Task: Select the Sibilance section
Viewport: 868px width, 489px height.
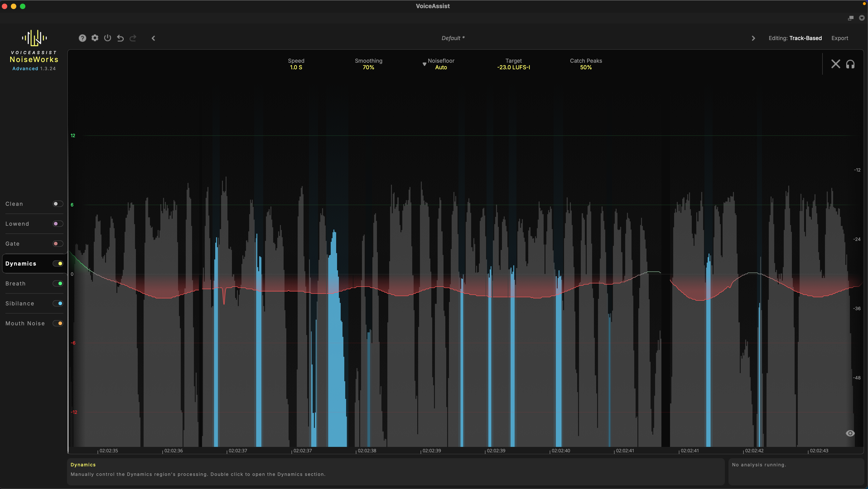Action: [x=20, y=303]
